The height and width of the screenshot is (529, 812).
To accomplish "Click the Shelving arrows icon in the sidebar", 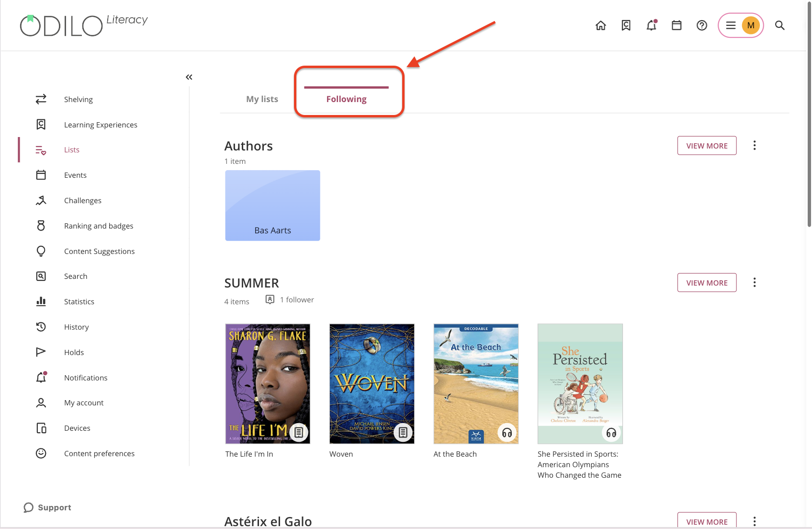I will click(x=41, y=99).
